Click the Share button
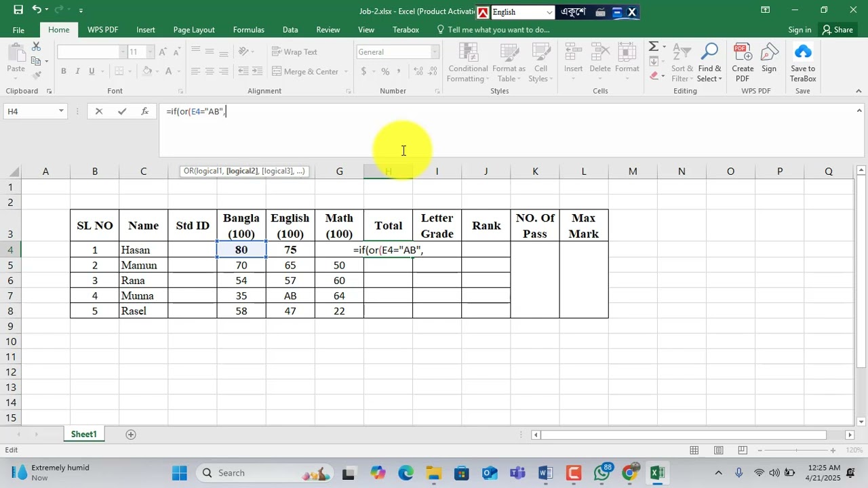Screen dimensions: 868x488 point(837,30)
